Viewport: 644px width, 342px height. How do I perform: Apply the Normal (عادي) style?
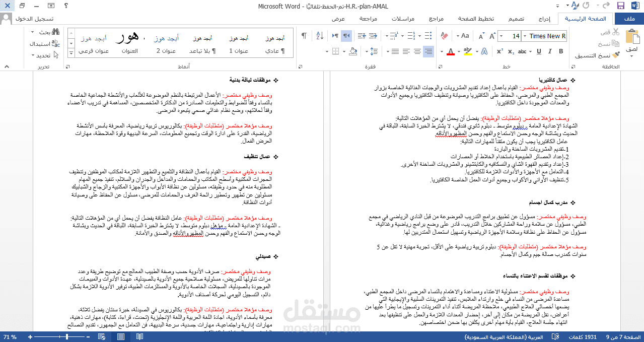pyautogui.click(x=274, y=44)
